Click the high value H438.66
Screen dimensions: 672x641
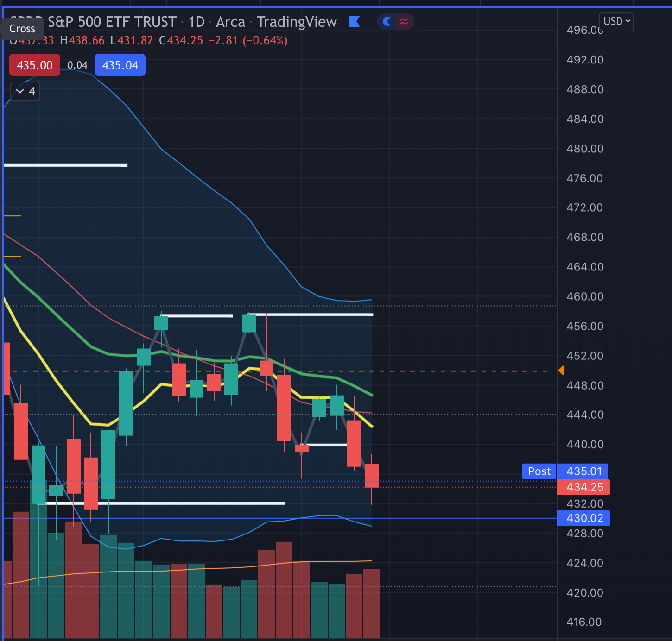pyautogui.click(x=82, y=41)
